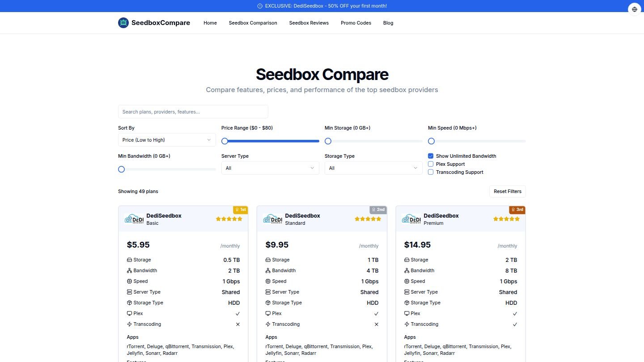Click Transcoding icon in Standard card

click(268, 324)
